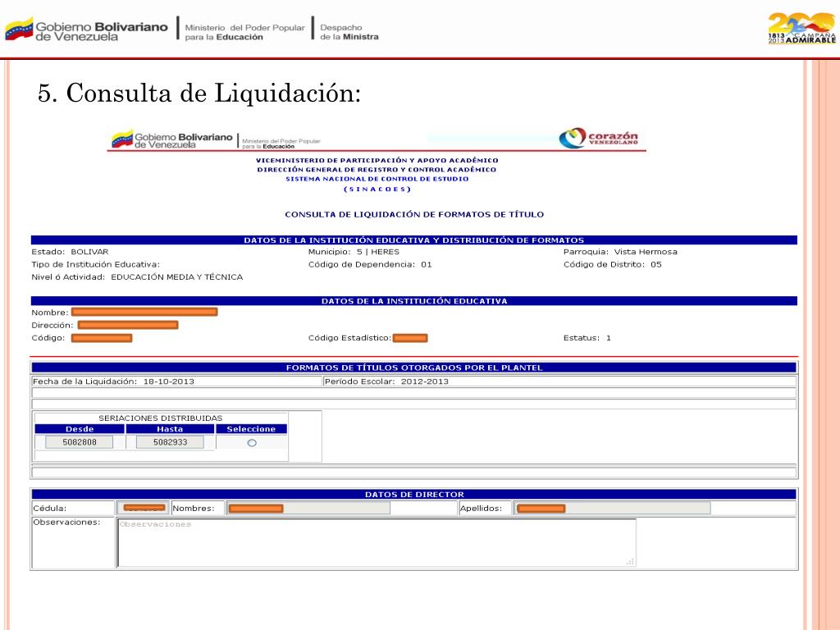Click the Hasta field showing 5082933
The image size is (840, 630).
click(x=170, y=442)
